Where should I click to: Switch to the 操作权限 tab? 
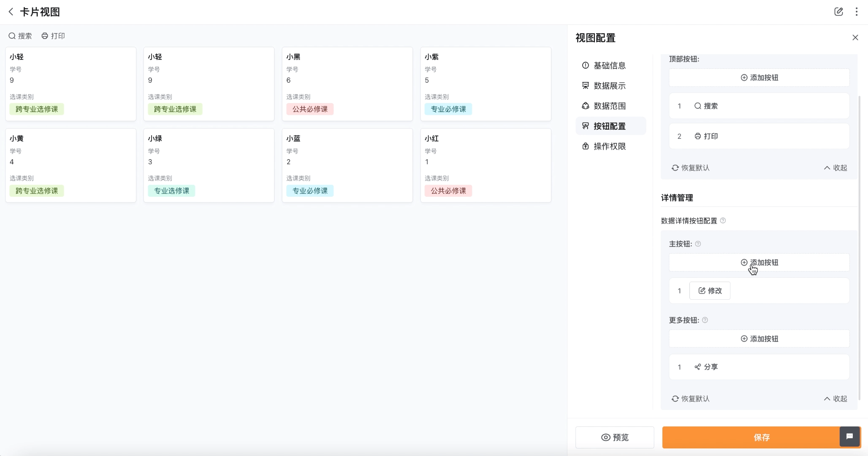pos(610,146)
